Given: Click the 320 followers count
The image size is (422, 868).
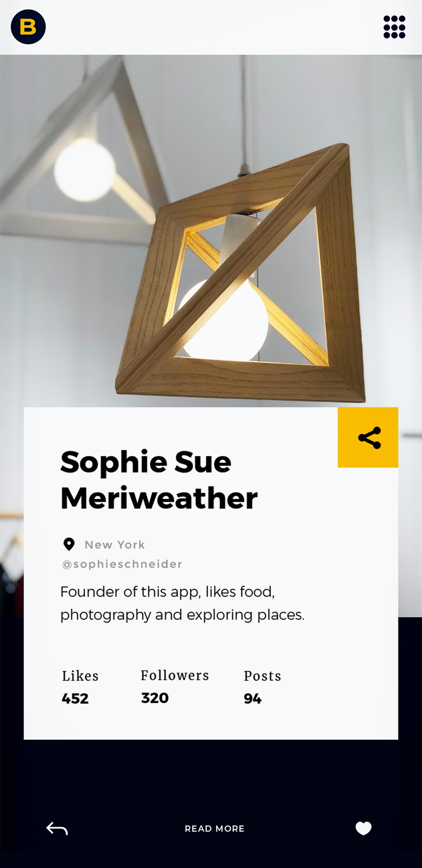Looking at the screenshot, I should pyautogui.click(x=155, y=698).
